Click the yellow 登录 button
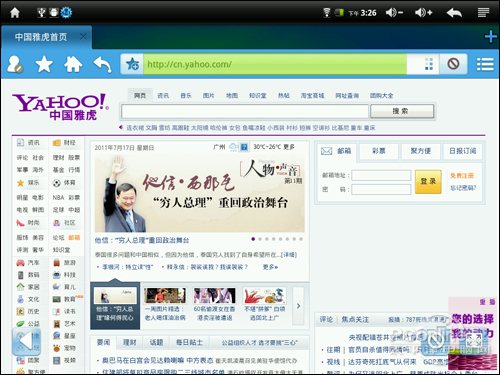The height and width of the screenshot is (375, 500). pyautogui.click(x=428, y=182)
